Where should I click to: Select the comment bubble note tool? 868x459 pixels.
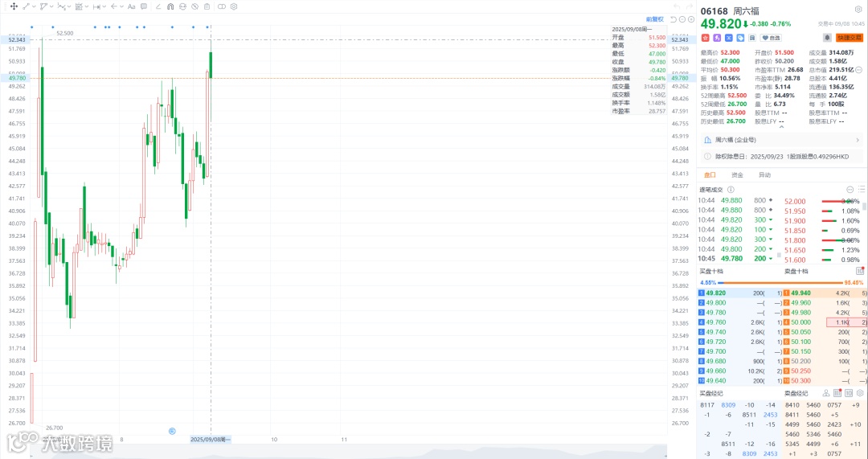click(x=144, y=6)
